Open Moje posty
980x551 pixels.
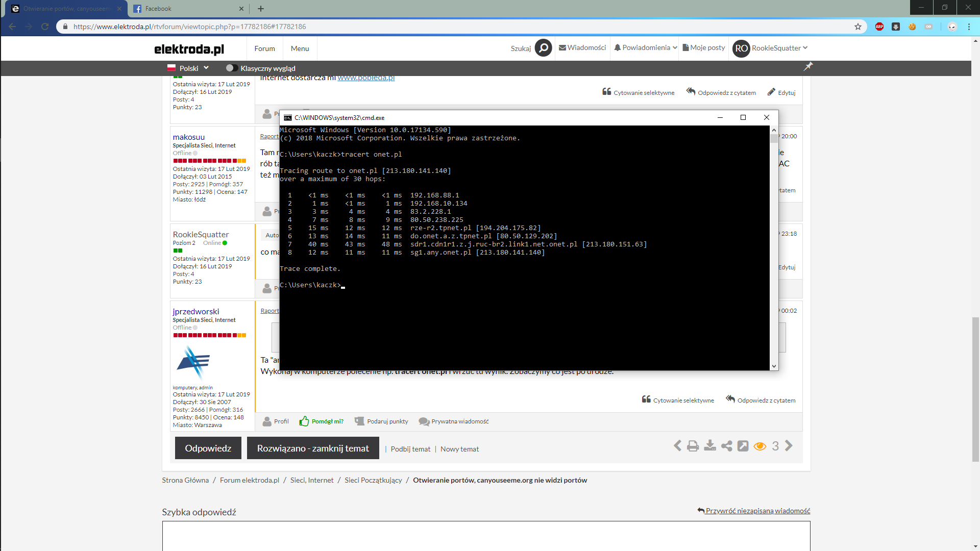pos(704,47)
